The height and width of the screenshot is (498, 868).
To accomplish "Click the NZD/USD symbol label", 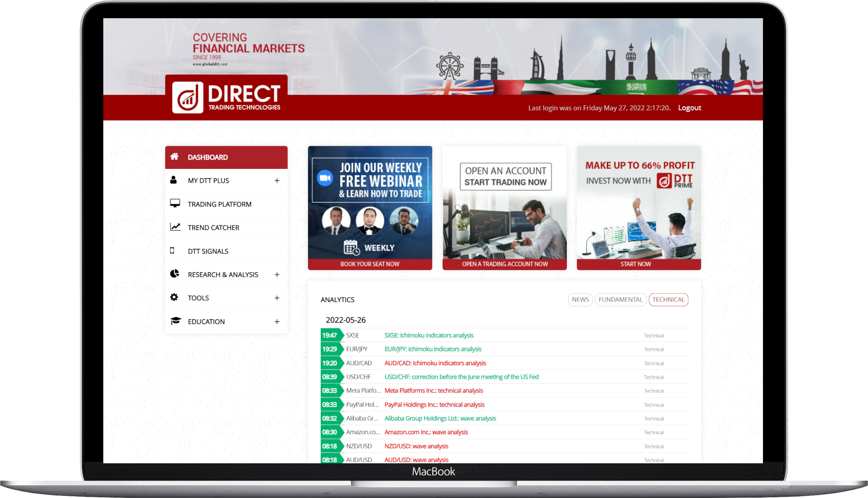I will tap(359, 446).
